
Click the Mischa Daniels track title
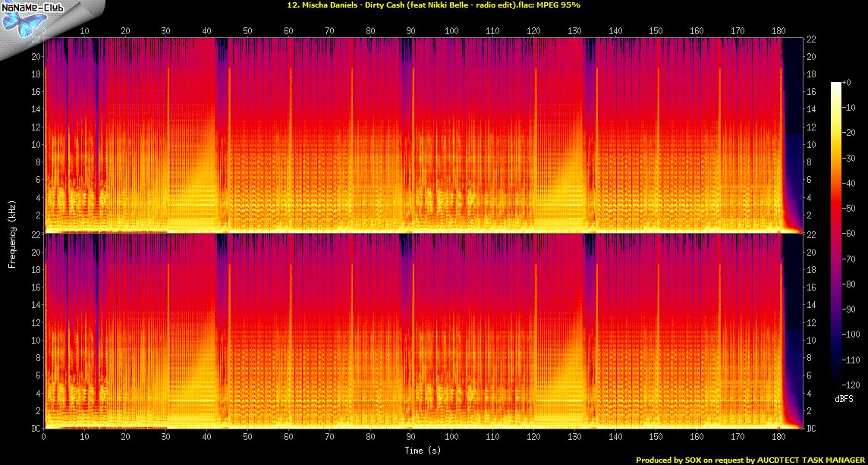click(433, 5)
